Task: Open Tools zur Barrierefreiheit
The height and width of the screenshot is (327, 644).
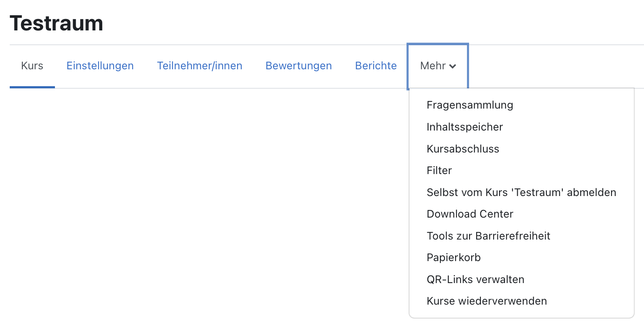Action: tap(488, 236)
